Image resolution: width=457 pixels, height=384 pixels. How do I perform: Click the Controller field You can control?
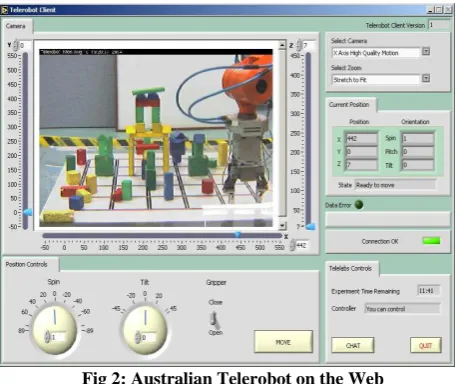402,309
